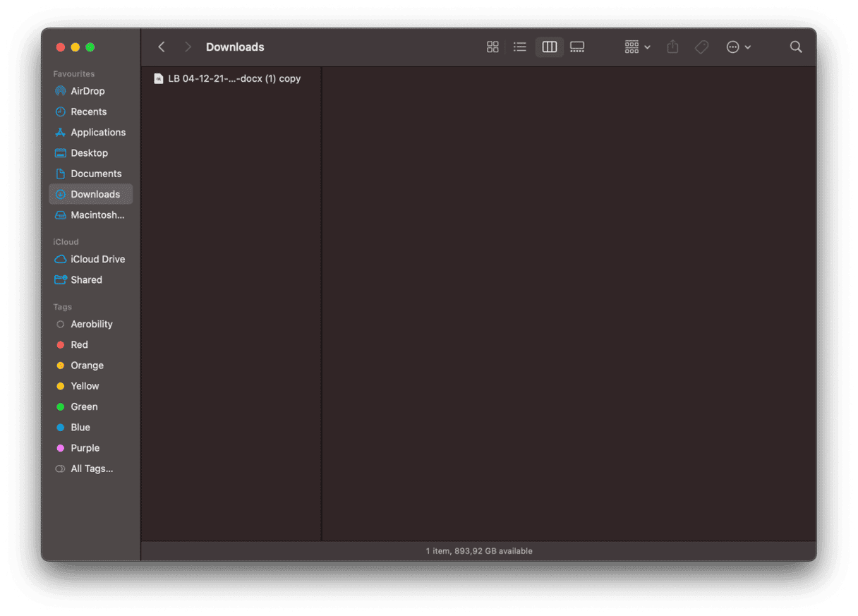Select the Macintosh HD disk in sidebar
Image resolution: width=858 pixels, height=616 pixels.
[x=97, y=215]
